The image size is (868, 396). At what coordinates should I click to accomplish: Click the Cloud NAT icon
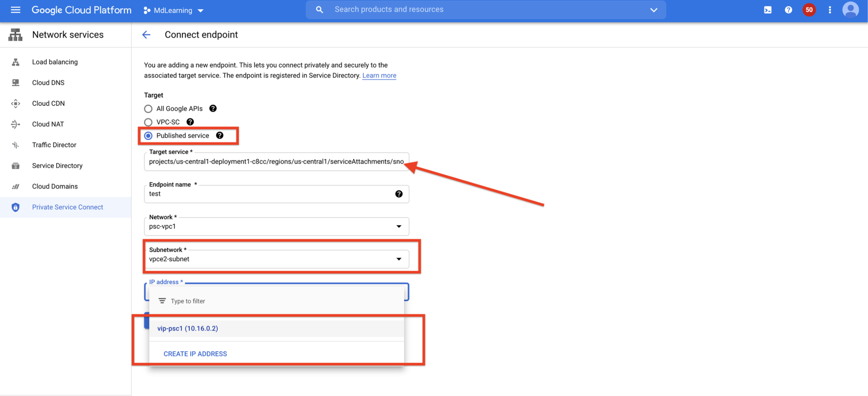pyautogui.click(x=15, y=124)
